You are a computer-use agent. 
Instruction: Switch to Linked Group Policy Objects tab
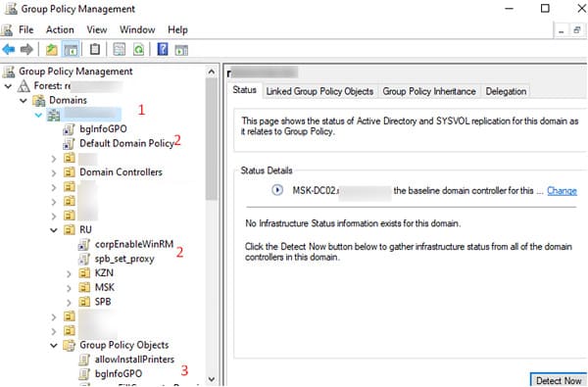click(x=319, y=91)
